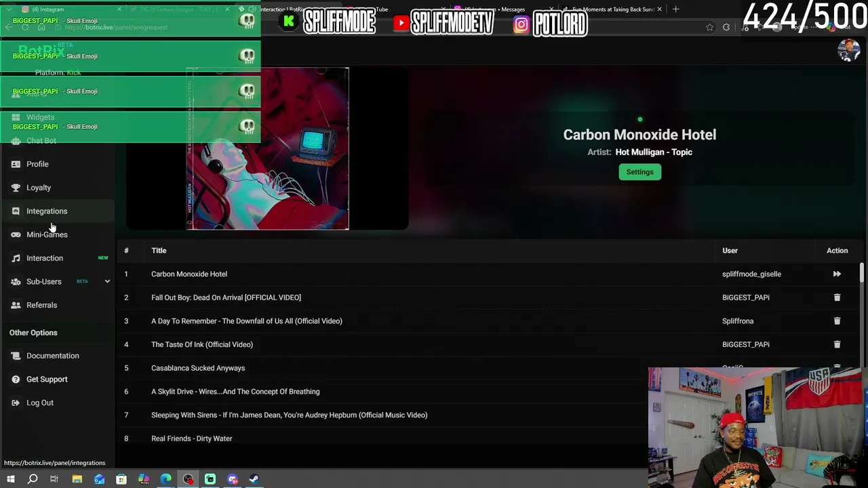Click user Spliffrona in queue
Viewport: 868px width, 488px height.
tap(738, 321)
